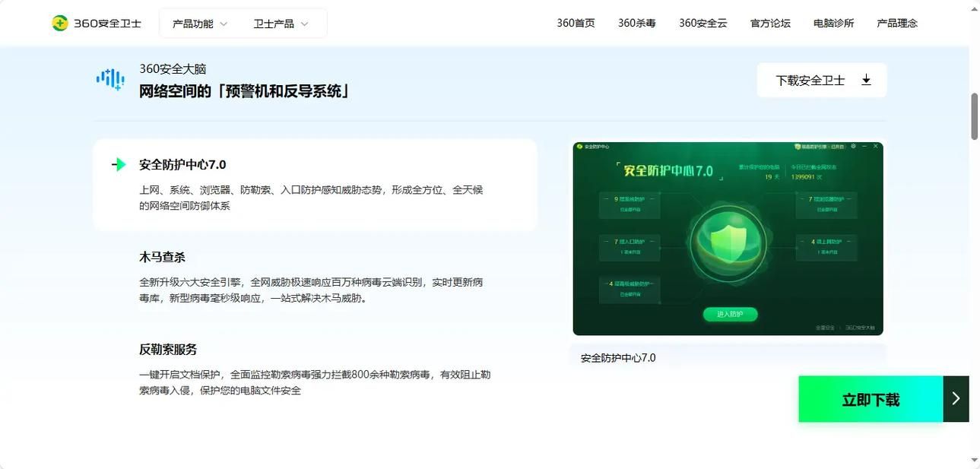The width and height of the screenshot is (980, 469).
Task: Expand the 产品功能 dropdown menu
Action: [200, 24]
